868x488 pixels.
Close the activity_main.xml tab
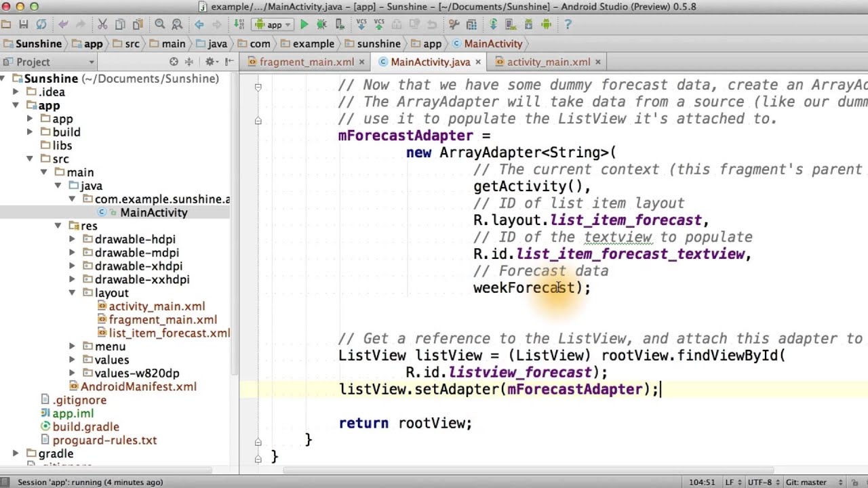point(597,62)
